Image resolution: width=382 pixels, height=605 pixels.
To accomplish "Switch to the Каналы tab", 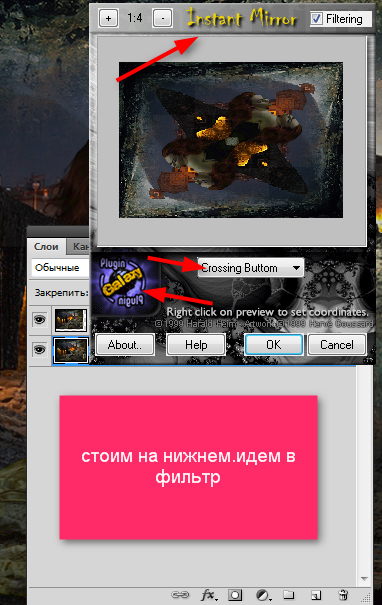I will 80,247.
